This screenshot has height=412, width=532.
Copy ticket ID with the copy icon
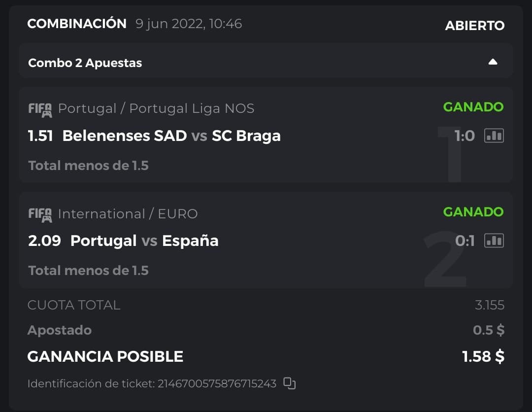tap(290, 383)
